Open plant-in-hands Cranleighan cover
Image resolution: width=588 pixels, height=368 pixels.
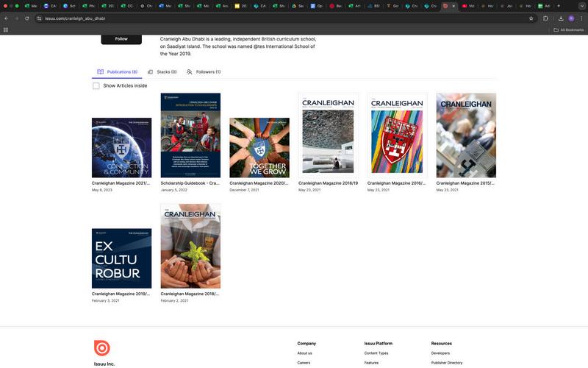(x=190, y=246)
